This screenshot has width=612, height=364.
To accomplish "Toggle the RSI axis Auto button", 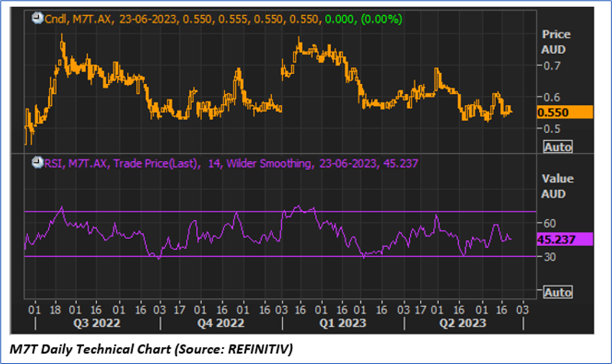I will pyautogui.click(x=558, y=292).
